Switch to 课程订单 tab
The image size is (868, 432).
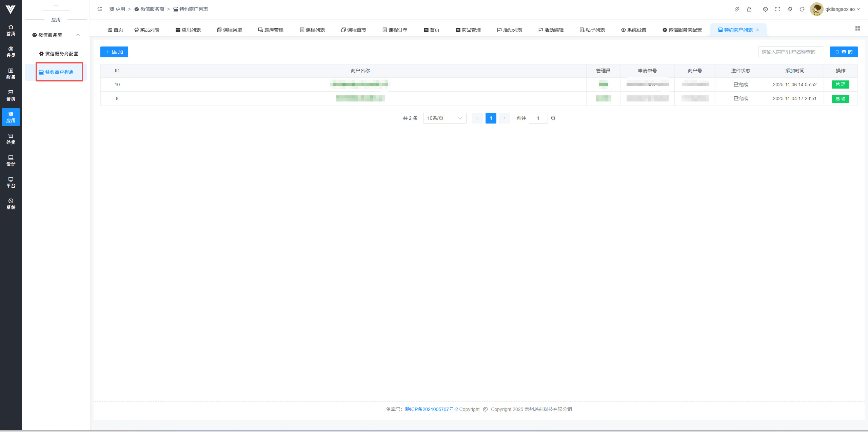[x=395, y=30]
